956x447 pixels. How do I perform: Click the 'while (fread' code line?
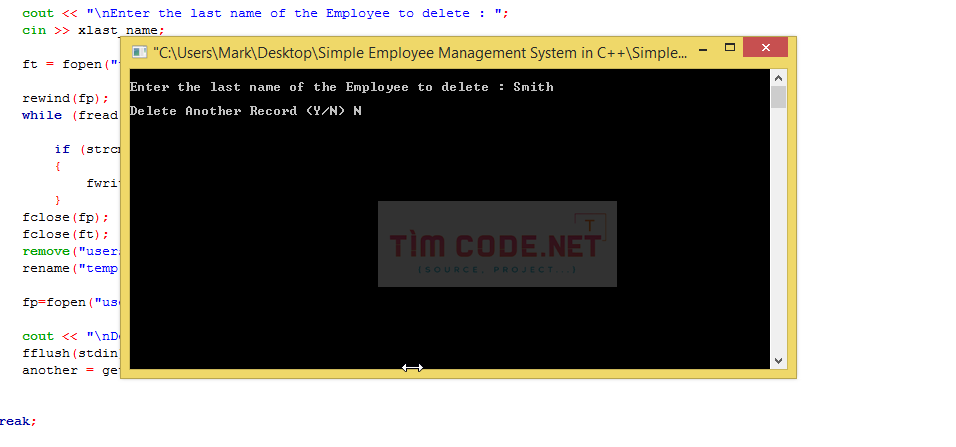[x=71, y=115]
